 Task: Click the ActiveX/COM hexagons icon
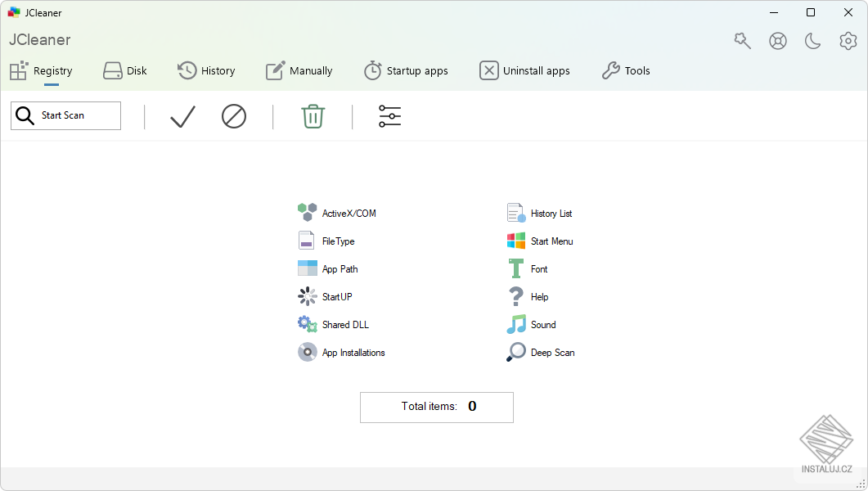(x=308, y=213)
